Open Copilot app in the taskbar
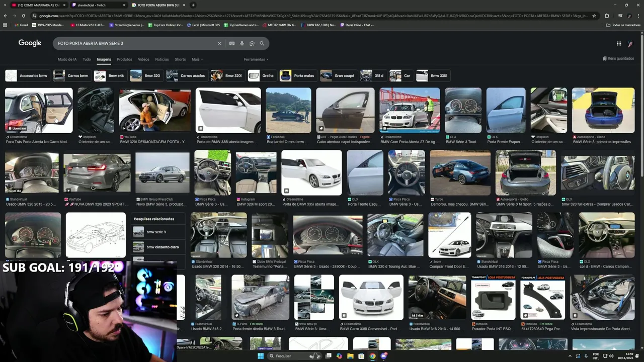Viewport: 644px width, 362px height. 339,356
